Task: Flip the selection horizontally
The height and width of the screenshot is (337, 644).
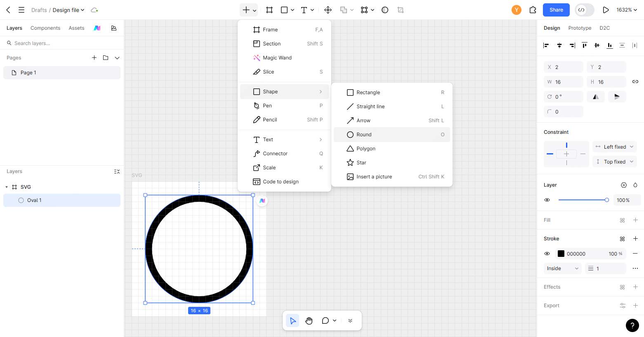Action: pos(596,97)
